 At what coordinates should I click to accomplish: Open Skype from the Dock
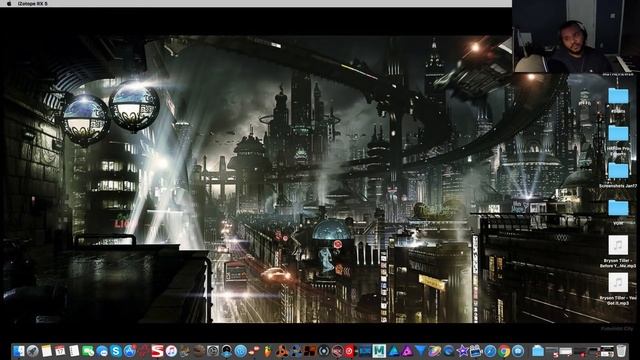tap(116, 351)
